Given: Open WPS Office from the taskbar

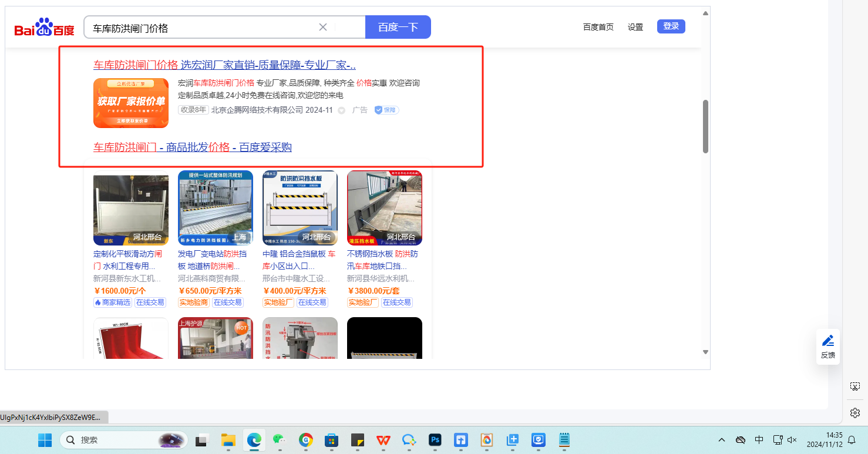Looking at the screenshot, I should click(383, 439).
